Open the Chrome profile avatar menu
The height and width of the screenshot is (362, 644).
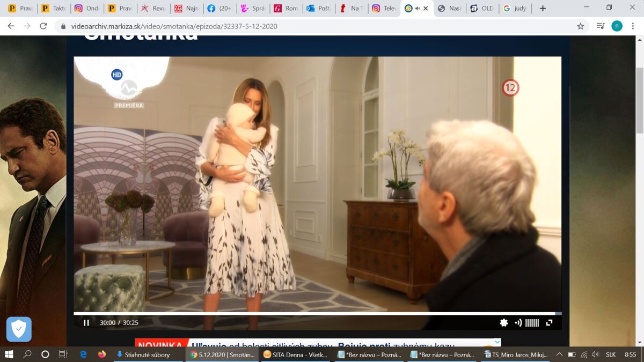[x=617, y=26]
